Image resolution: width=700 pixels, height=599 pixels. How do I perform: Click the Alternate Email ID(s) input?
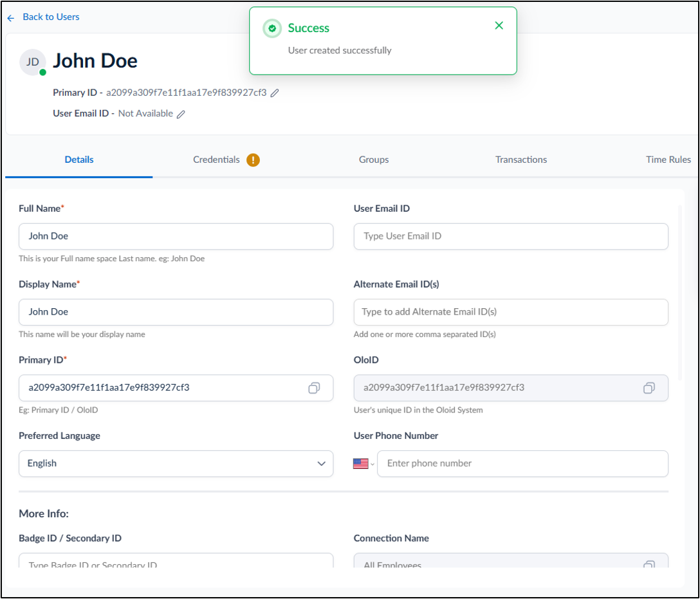point(511,313)
